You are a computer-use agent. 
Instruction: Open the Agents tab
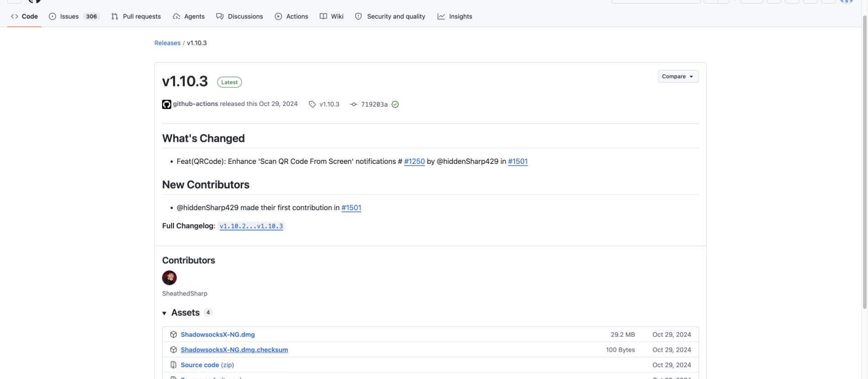click(x=189, y=16)
